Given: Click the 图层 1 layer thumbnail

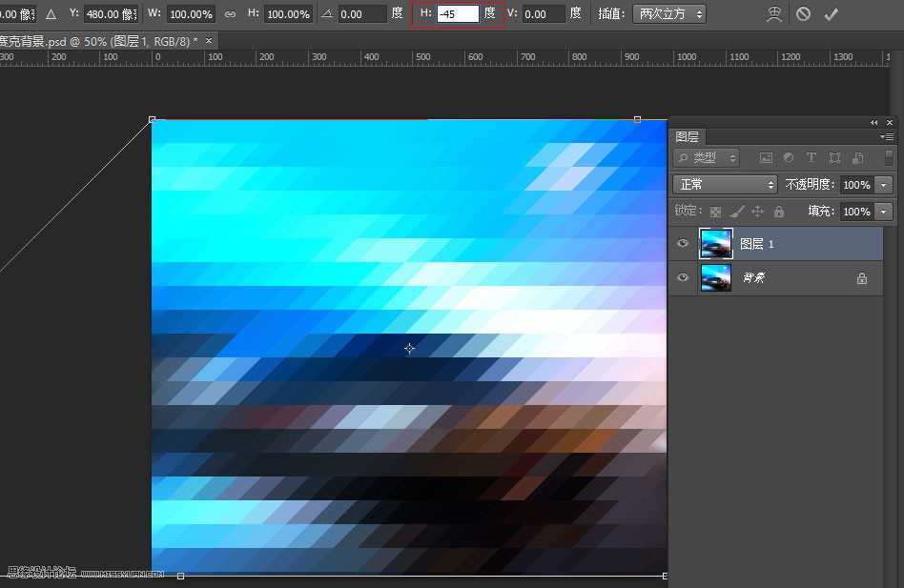Looking at the screenshot, I should click(x=715, y=243).
